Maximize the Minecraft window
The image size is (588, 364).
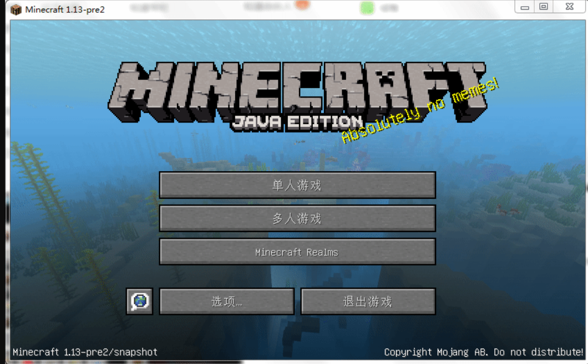click(x=544, y=7)
